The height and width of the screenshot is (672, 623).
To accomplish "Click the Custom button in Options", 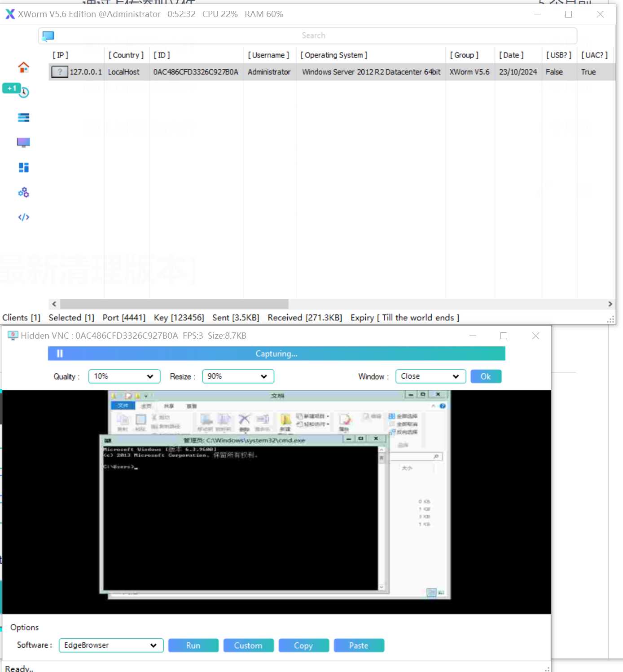I will coord(248,645).
